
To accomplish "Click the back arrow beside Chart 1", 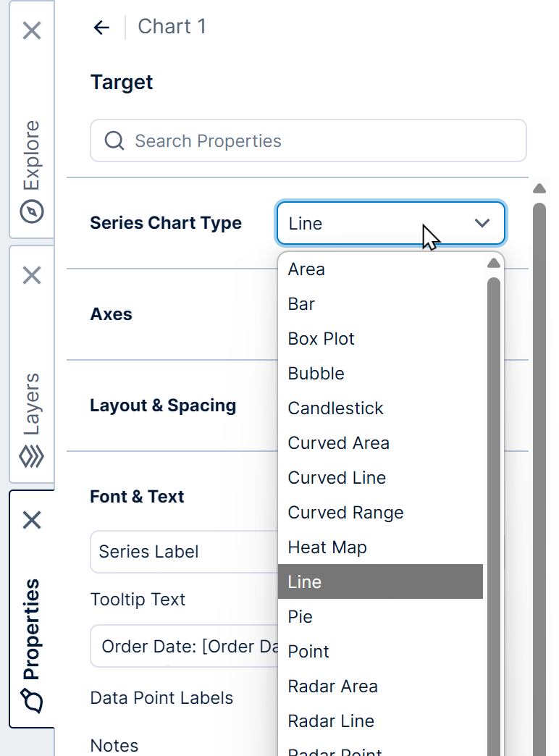I will [101, 27].
